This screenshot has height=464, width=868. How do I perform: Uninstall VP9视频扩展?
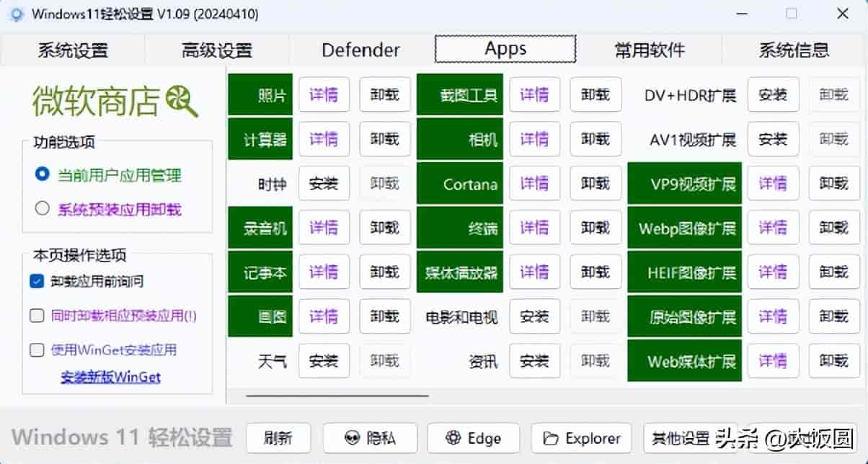[x=834, y=184]
